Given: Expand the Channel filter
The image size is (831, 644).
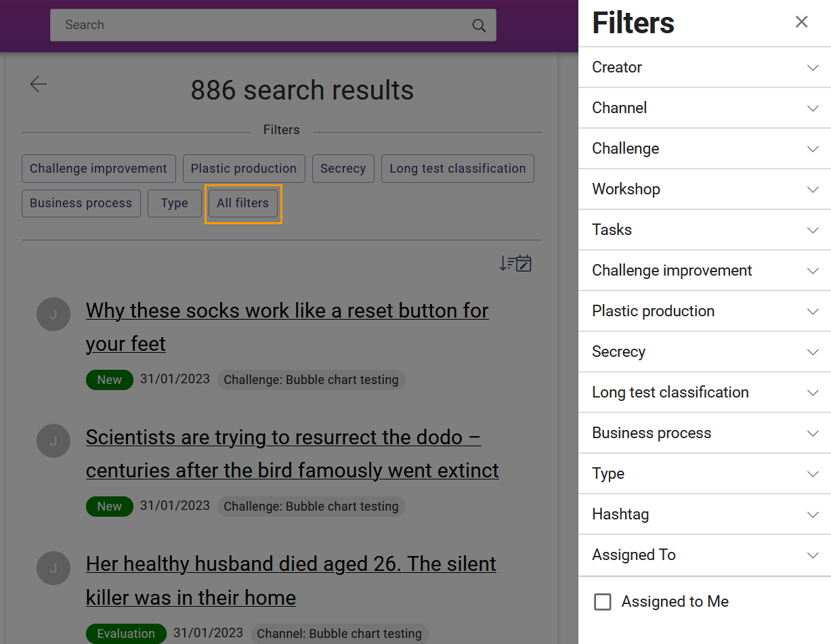Looking at the screenshot, I should point(704,108).
